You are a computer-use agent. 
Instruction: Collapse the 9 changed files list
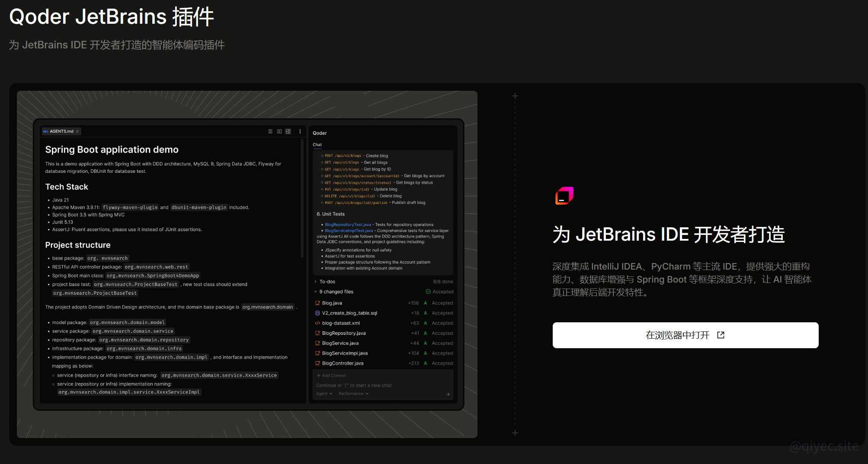pyautogui.click(x=315, y=292)
